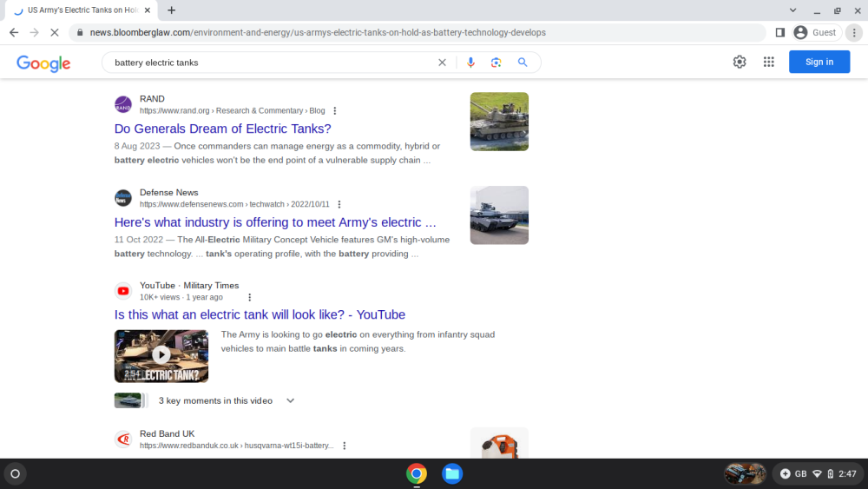
Task: Click the Defense News tank thumbnail
Action: coord(499,215)
